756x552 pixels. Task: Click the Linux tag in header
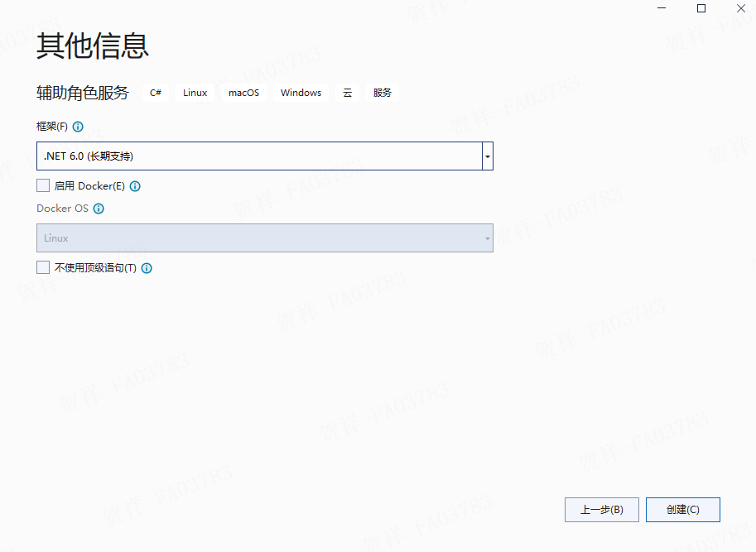click(195, 93)
